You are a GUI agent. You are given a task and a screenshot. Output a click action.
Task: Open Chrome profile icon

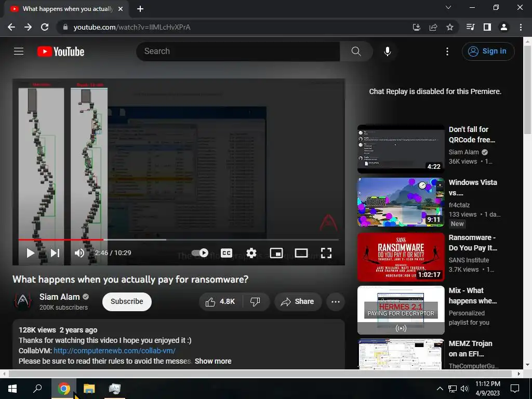[x=504, y=27]
